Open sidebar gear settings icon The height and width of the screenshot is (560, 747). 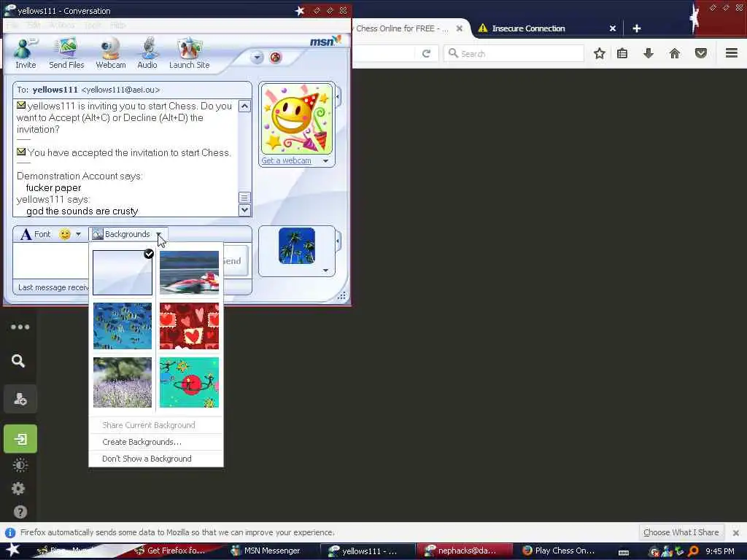tap(18, 489)
